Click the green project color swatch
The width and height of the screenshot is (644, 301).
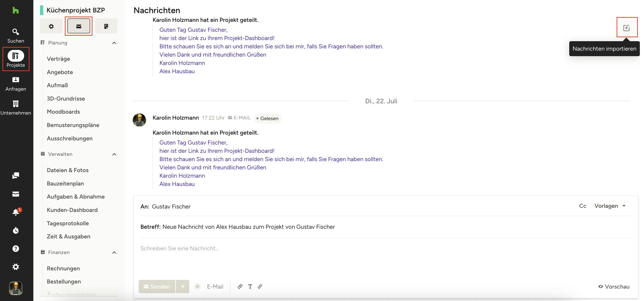point(41,10)
